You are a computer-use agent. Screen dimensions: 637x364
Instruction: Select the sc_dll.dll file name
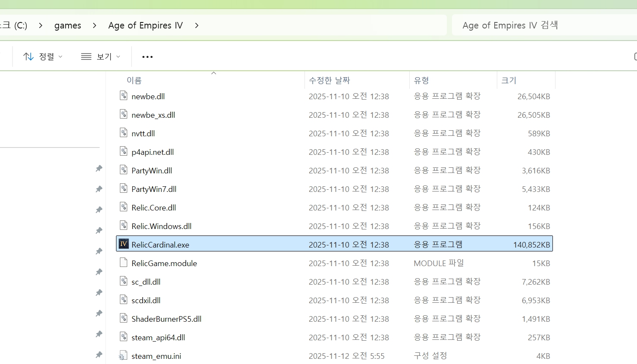click(146, 282)
